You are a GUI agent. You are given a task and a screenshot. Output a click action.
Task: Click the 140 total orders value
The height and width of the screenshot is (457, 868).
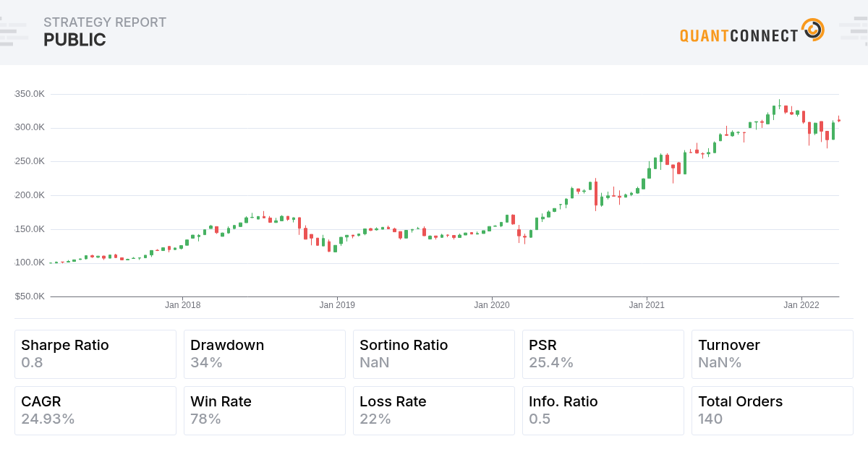pos(710,419)
